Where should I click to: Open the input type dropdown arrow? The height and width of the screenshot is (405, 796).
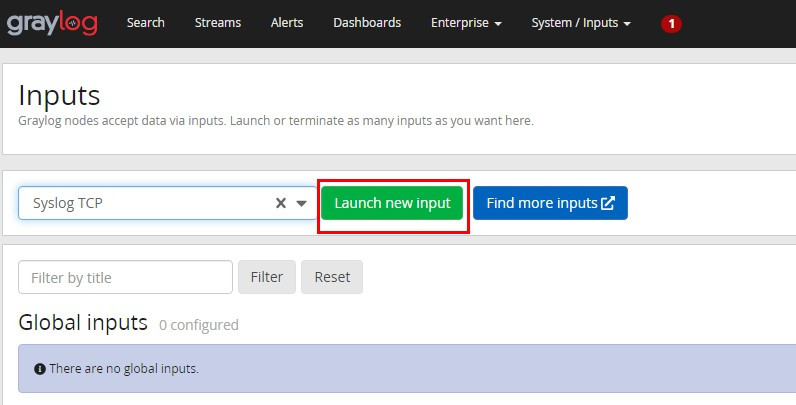point(302,204)
